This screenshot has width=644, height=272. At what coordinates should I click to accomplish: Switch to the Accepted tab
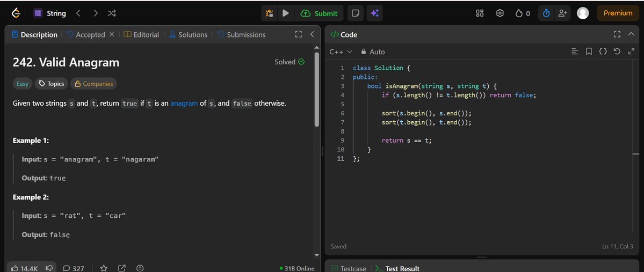(85, 35)
